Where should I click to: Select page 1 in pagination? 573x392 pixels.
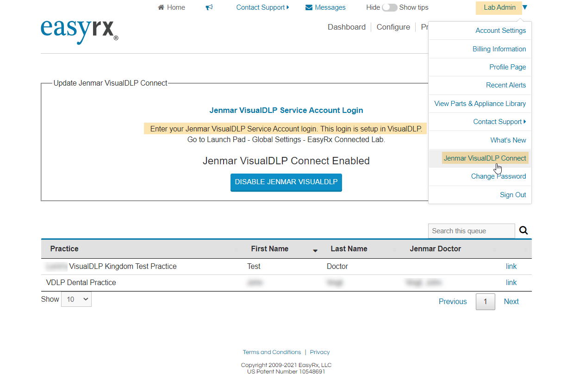[x=485, y=302]
